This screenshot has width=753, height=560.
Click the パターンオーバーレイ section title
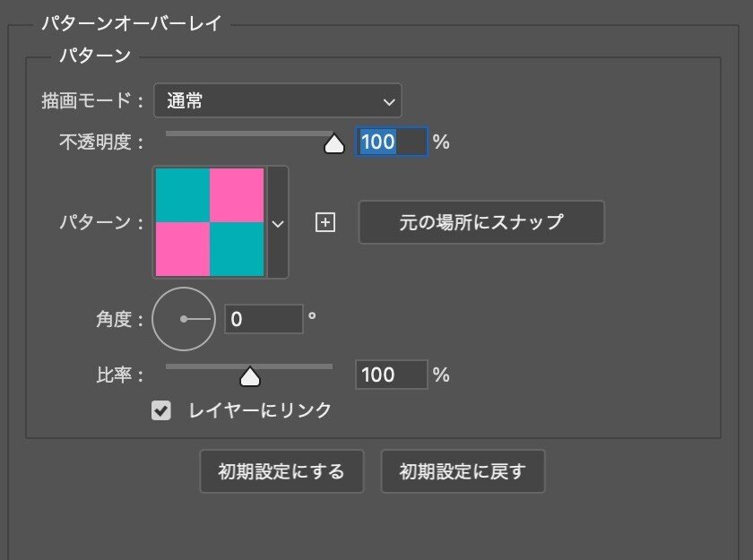coord(132,23)
